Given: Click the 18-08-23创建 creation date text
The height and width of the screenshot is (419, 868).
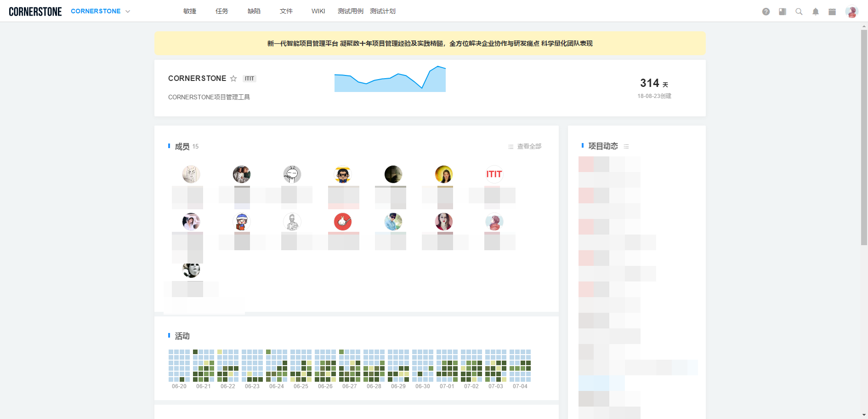Looking at the screenshot, I should 654,96.
